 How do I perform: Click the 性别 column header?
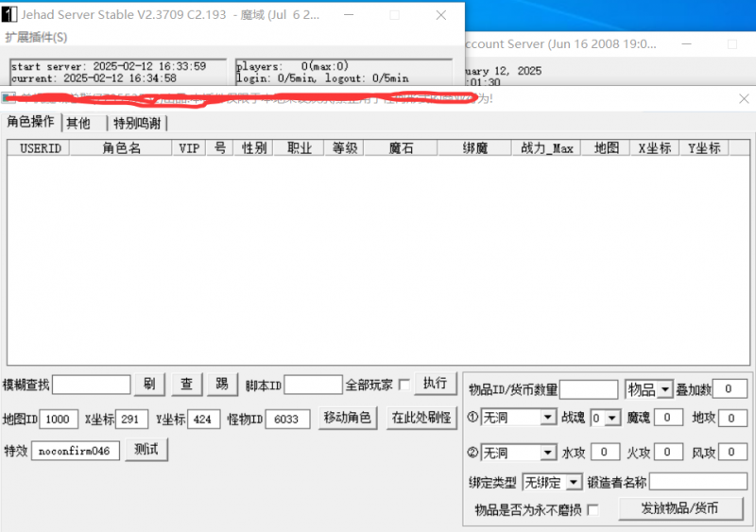(253, 148)
